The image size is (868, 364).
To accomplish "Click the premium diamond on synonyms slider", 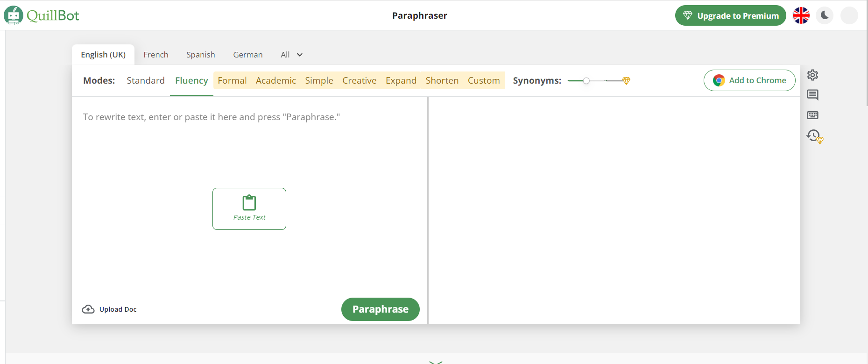I will (626, 81).
